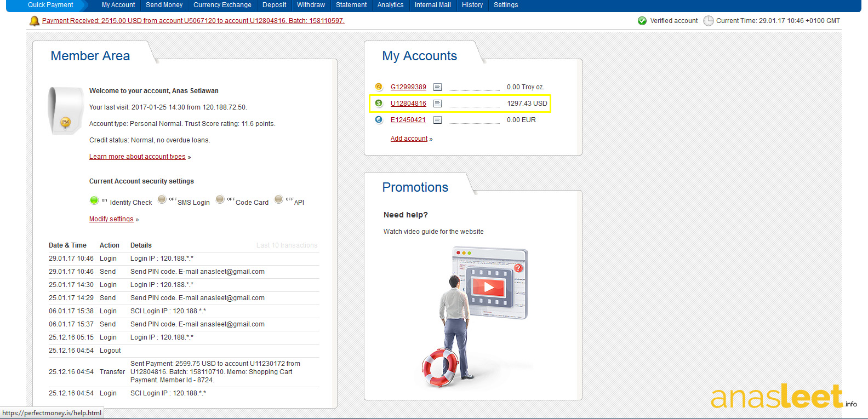Image resolution: width=868 pixels, height=419 pixels.
Task: Open USD account U12804816 link
Action: [408, 104]
